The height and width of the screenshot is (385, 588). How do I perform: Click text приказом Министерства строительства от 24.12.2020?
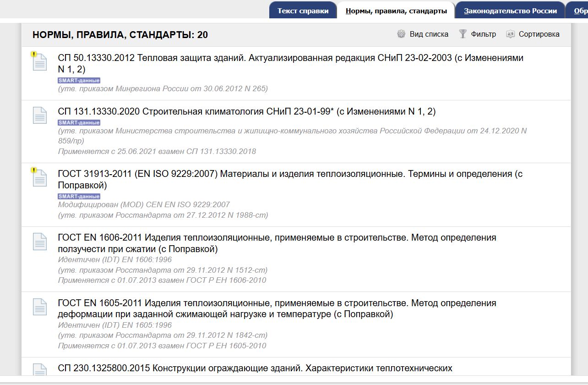point(292,136)
